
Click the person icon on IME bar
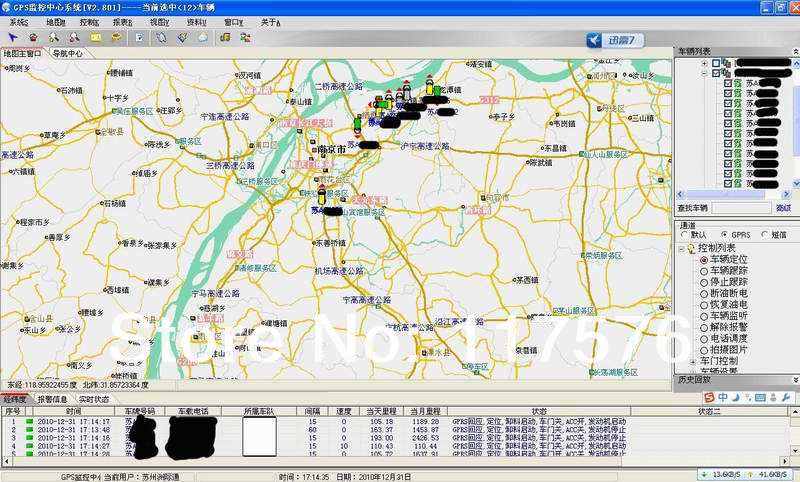coord(773,397)
